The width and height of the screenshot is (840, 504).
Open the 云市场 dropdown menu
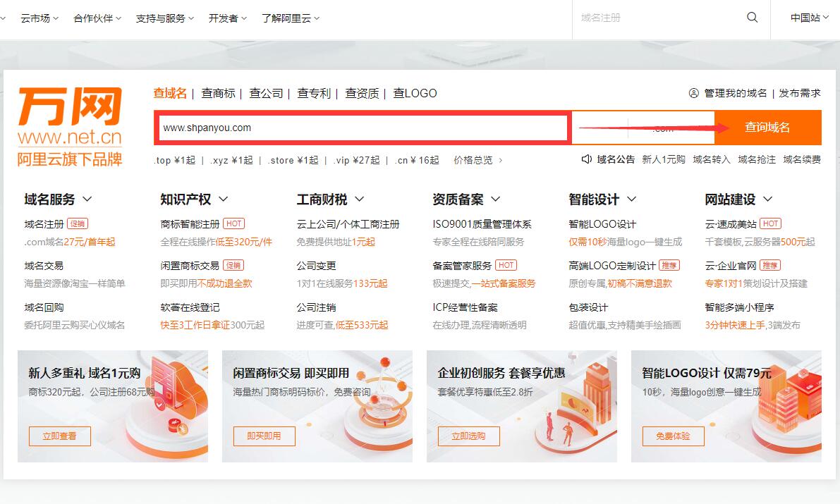pos(39,18)
